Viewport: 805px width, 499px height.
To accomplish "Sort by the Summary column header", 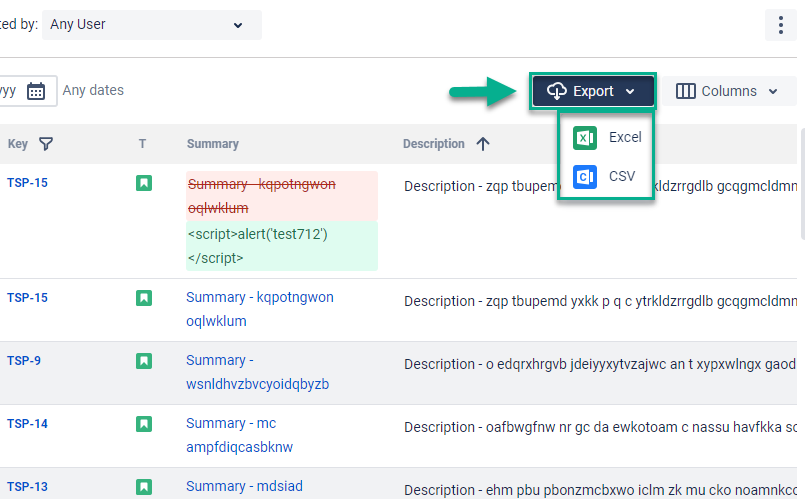I will pyautogui.click(x=212, y=144).
